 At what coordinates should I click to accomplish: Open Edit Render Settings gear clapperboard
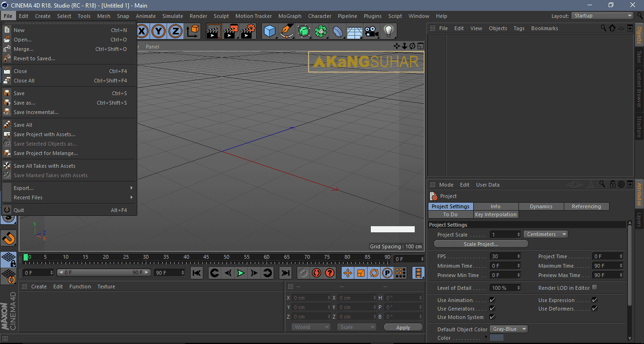pyautogui.click(x=248, y=32)
